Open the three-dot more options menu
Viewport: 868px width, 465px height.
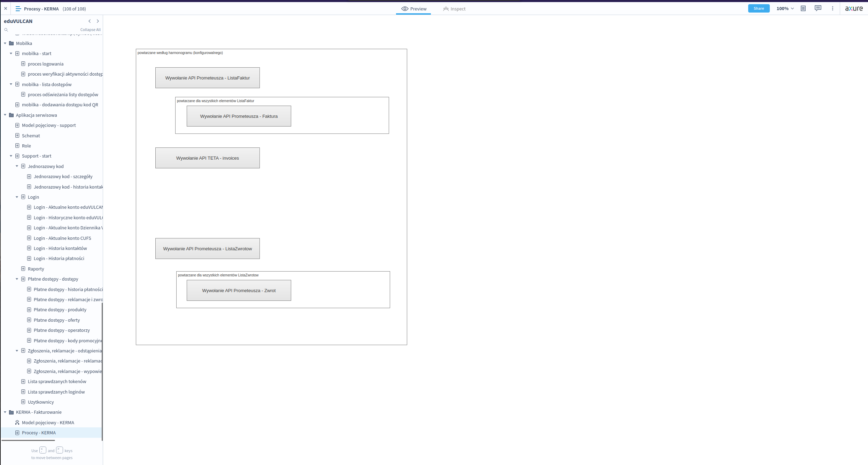(832, 9)
